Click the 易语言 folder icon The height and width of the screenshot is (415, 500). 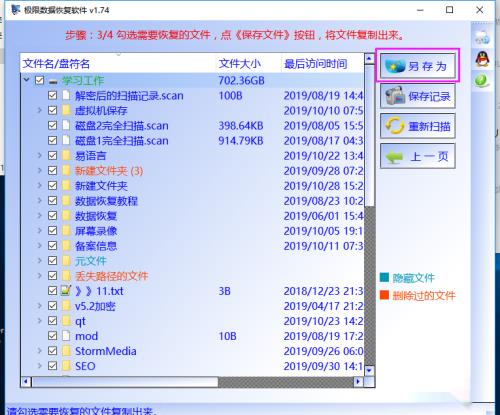66,156
